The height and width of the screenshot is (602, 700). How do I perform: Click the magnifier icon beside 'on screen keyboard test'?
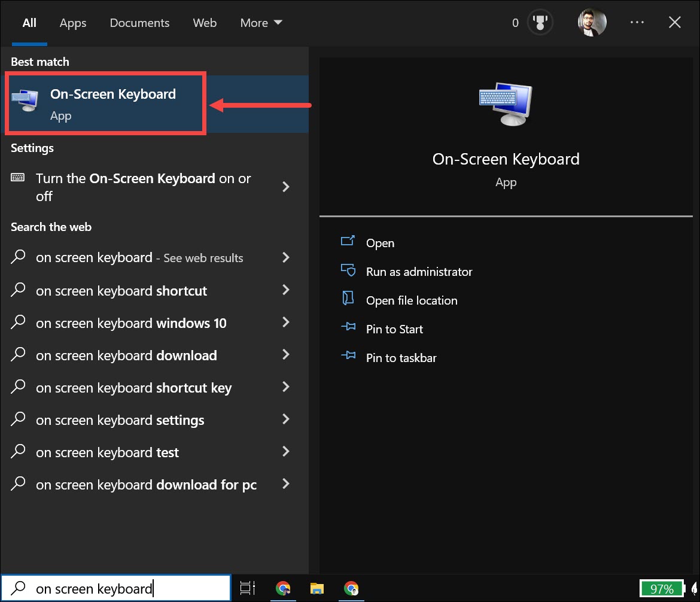(x=17, y=452)
